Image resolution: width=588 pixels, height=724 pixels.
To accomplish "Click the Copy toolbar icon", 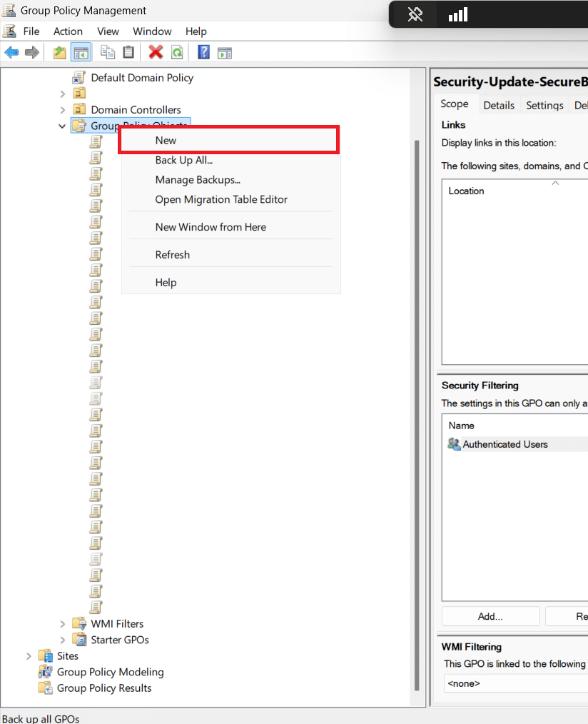I will click(x=108, y=52).
